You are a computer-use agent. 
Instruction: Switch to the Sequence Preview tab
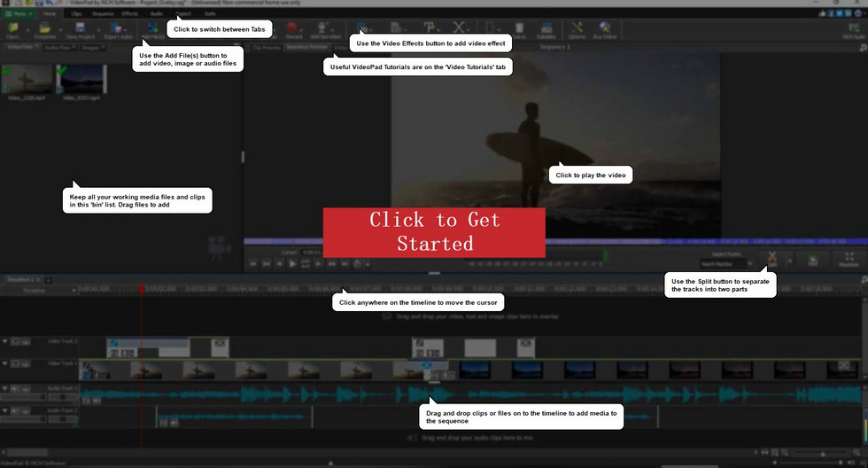tap(306, 48)
